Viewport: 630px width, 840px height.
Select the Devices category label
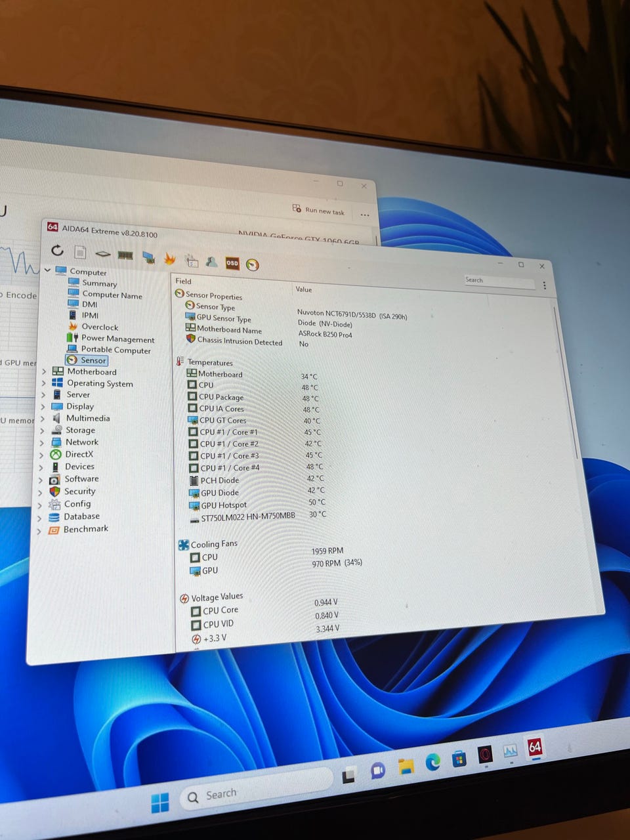79,466
